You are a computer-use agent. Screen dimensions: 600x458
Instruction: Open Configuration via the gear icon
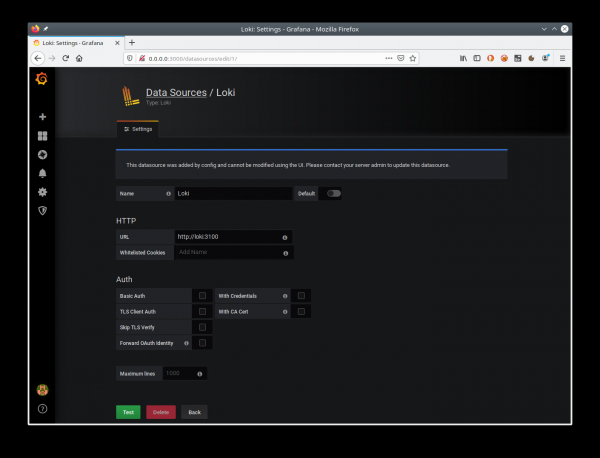coord(42,192)
